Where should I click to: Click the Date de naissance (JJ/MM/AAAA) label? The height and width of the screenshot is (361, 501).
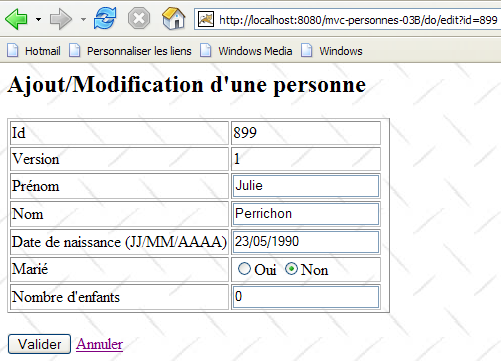[x=119, y=242]
